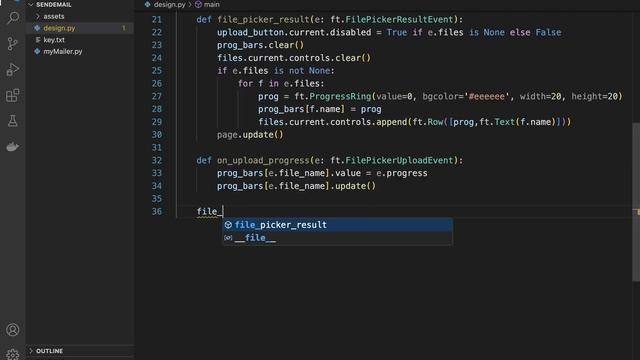Click 'prog_bars[f.name] = prog' on line 28

pyautogui.click(x=320, y=109)
